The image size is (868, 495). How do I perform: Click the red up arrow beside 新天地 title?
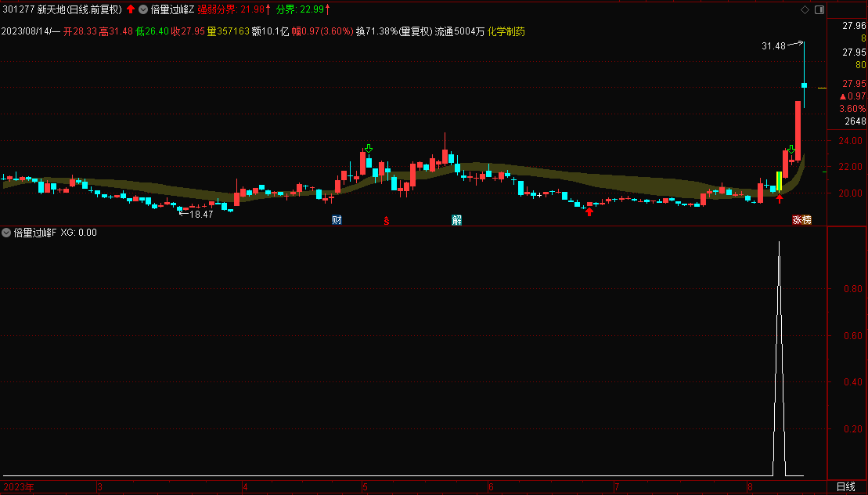point(131,9)
